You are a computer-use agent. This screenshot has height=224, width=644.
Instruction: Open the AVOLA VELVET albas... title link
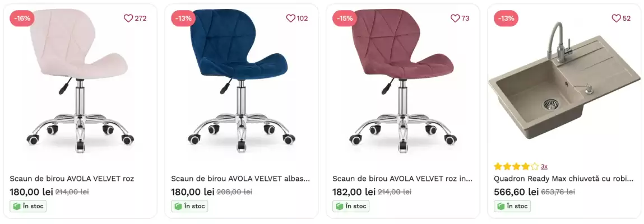[240, 179]
